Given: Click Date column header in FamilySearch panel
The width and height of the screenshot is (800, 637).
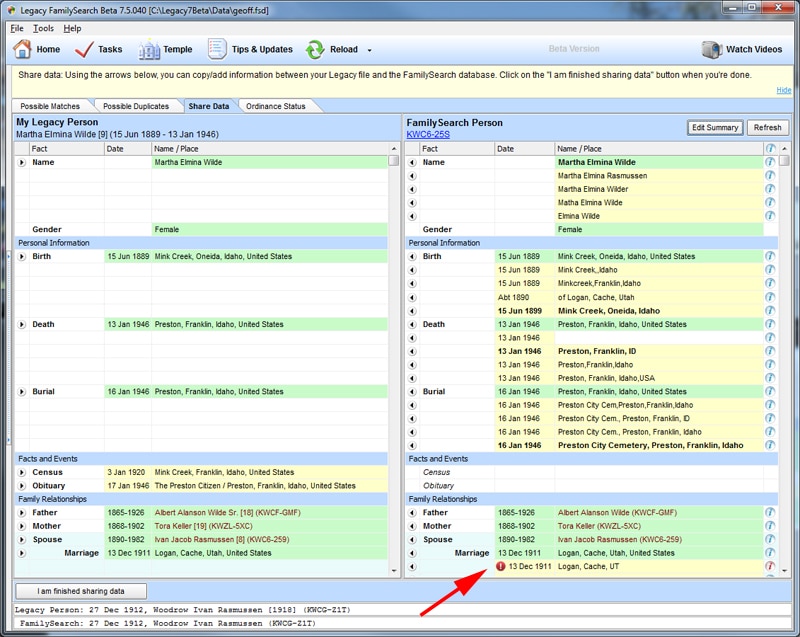Looking at the screenshot, I should [x=524, y=149].
